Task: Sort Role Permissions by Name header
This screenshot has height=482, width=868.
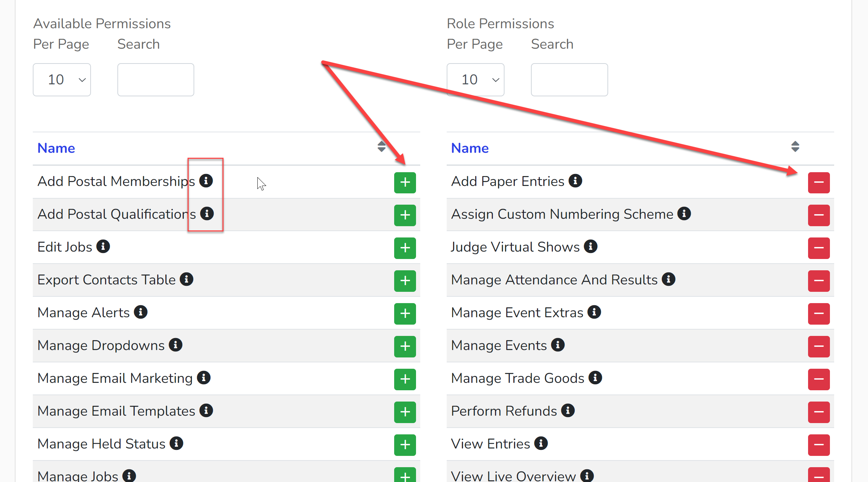Action: pyautogui.click(x=470, y=148)
